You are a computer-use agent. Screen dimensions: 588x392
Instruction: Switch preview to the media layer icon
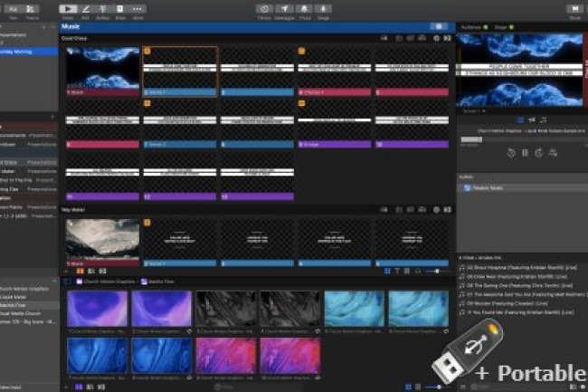(x=532, y=120)
